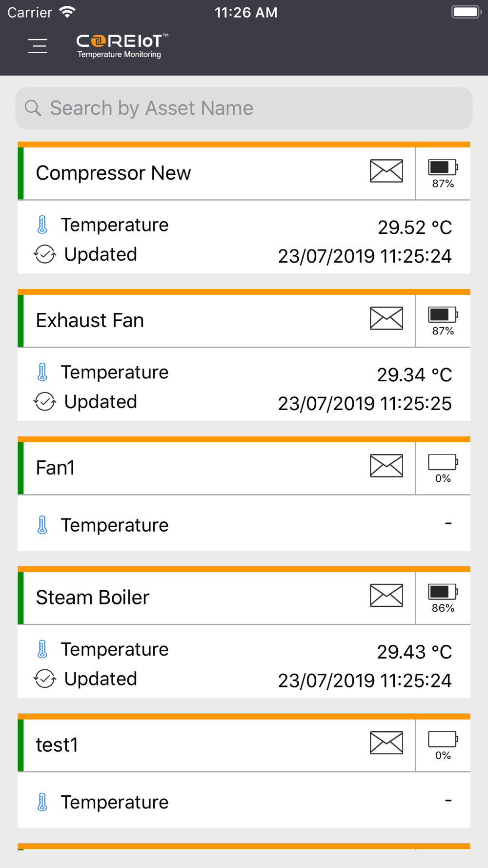
Task: Tap the envelope icon for Steam Boiler
Action: 386,596
